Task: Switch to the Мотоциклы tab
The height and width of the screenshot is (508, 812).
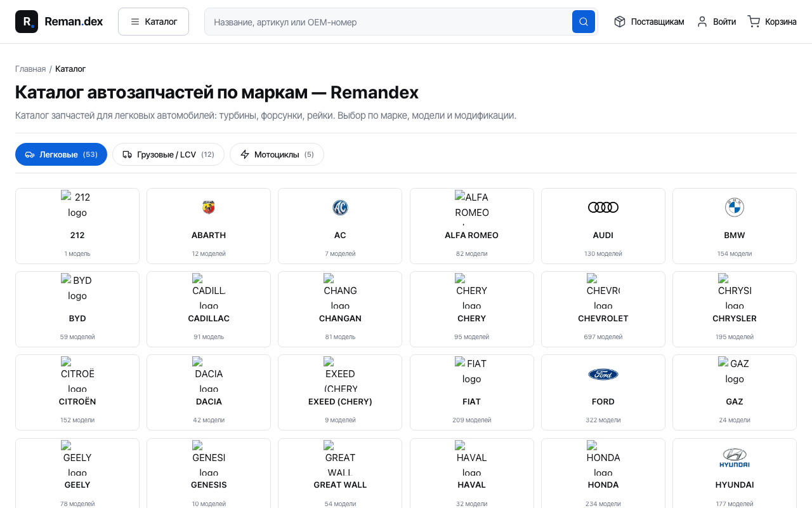Action: (277, 154)
